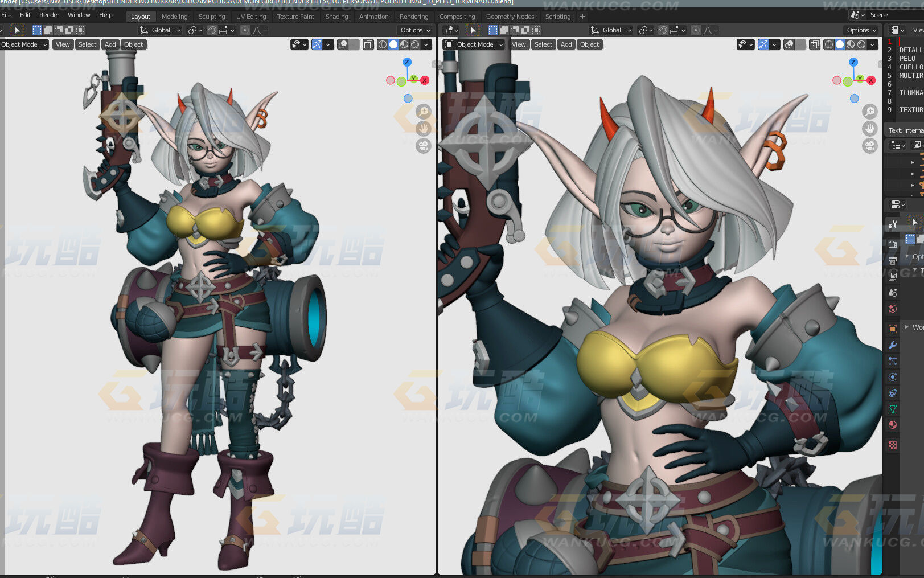Toggle snapping magnet in left viewport
The width and height of the screenshot is (924, 578).
point(212,30)
